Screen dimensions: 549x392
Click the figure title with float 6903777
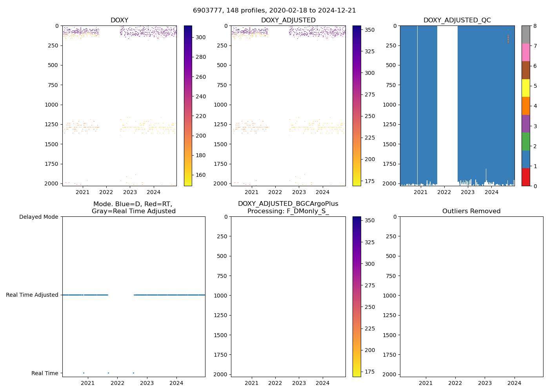click(274, 11)
